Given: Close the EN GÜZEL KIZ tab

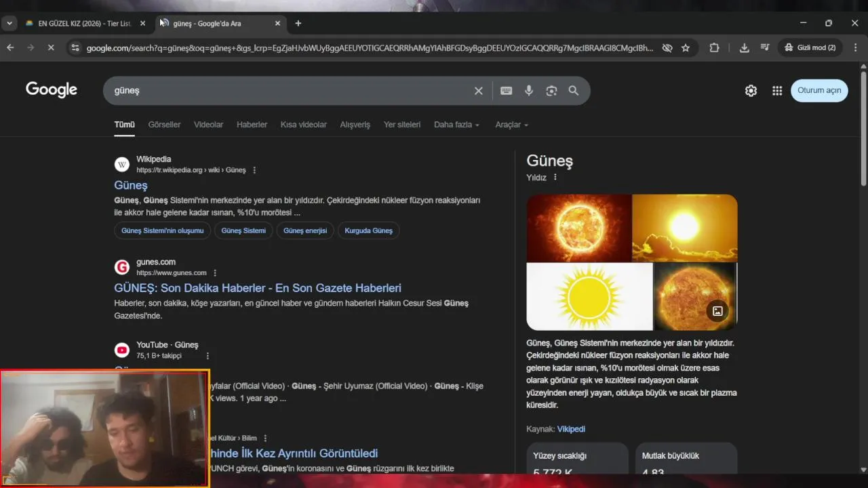Looking at the screenshot, I should [142, 23].
